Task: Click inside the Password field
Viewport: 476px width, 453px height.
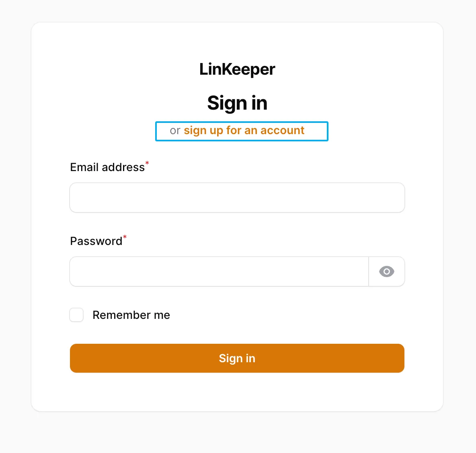Action: 219,271
